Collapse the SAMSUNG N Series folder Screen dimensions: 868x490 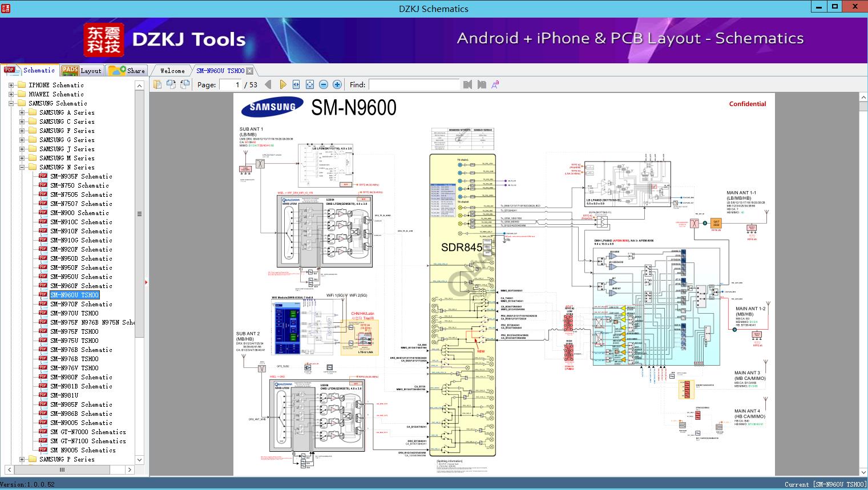tap(22, 167)
